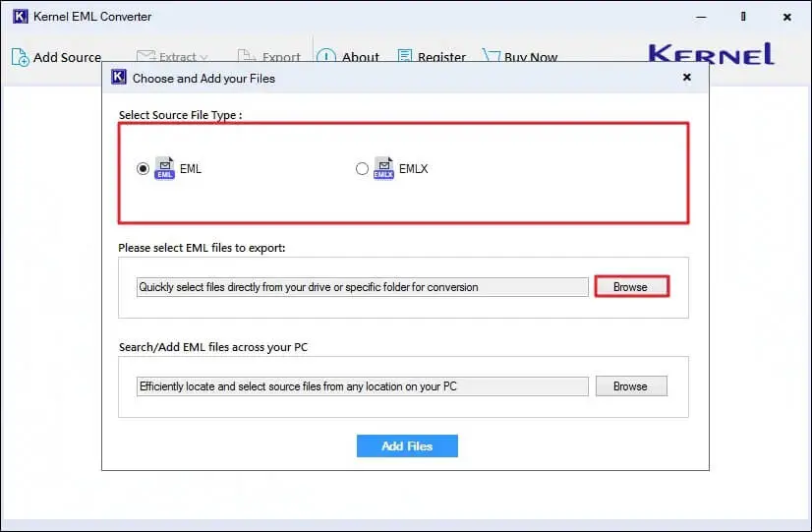Click the EML option label
Screen dimensions: 812x532
pyautogui.click(x=191, y=169)
